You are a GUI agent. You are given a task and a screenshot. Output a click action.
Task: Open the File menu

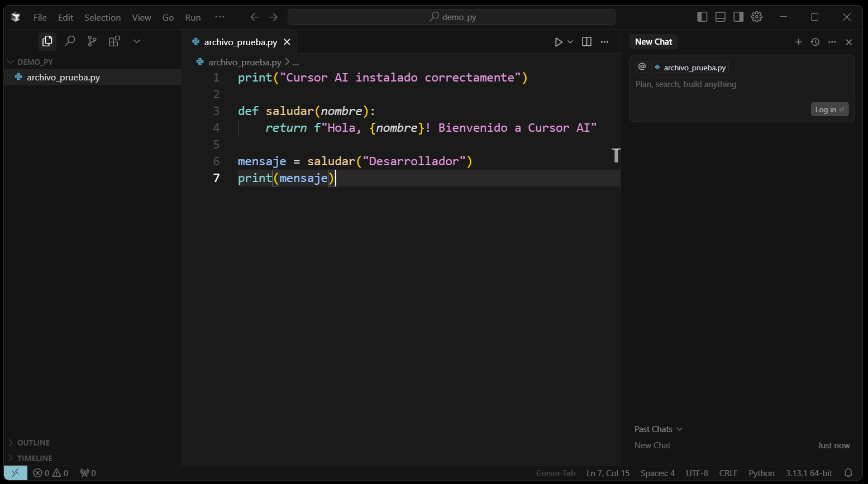point(40,17)
